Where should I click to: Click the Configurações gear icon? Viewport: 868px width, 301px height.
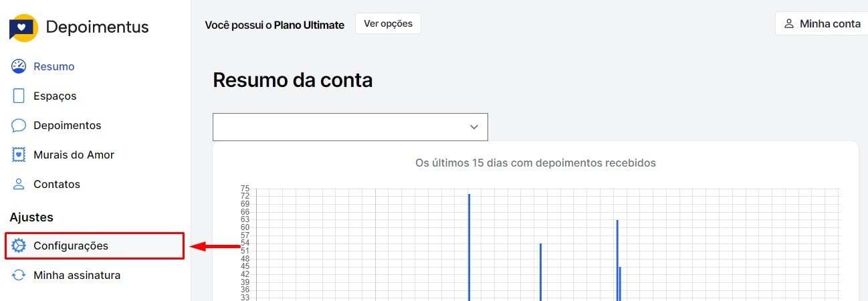tap(19, 245)
